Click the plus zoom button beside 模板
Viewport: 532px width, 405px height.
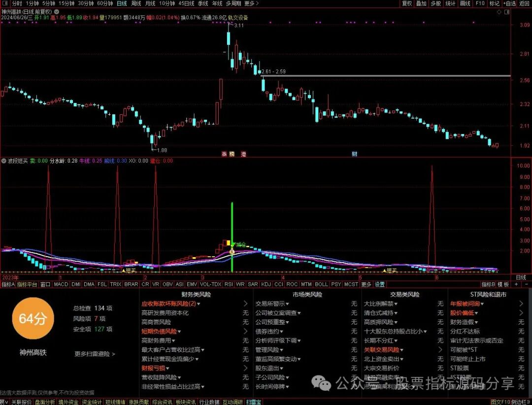pyautogui.click(x=516, y=284)
